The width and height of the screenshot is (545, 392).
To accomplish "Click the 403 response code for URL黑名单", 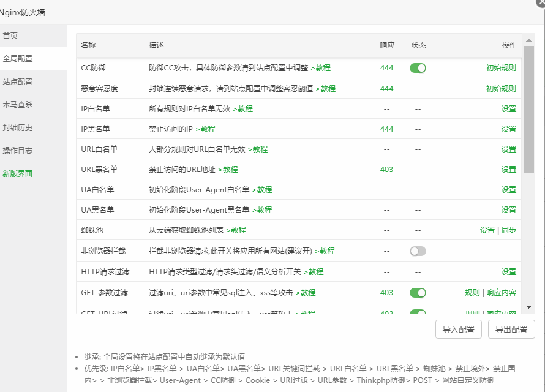I will (x=386, y=170).
